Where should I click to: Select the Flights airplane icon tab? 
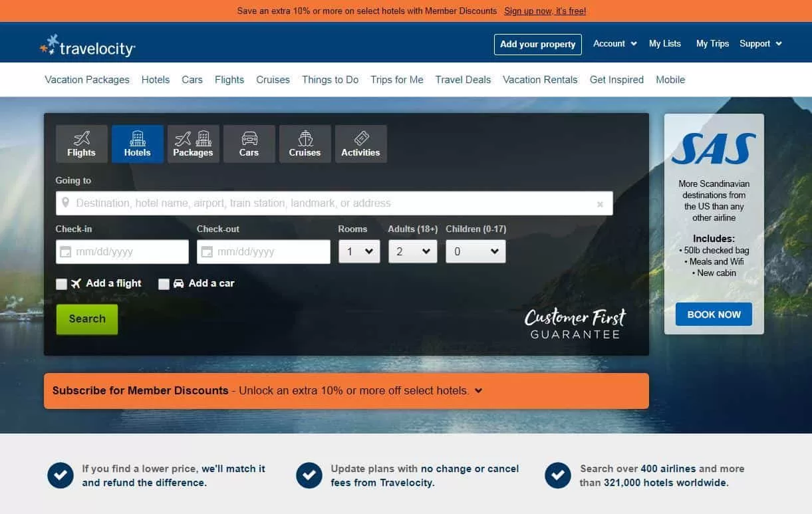pyautogui.click(x=81, y=144)
